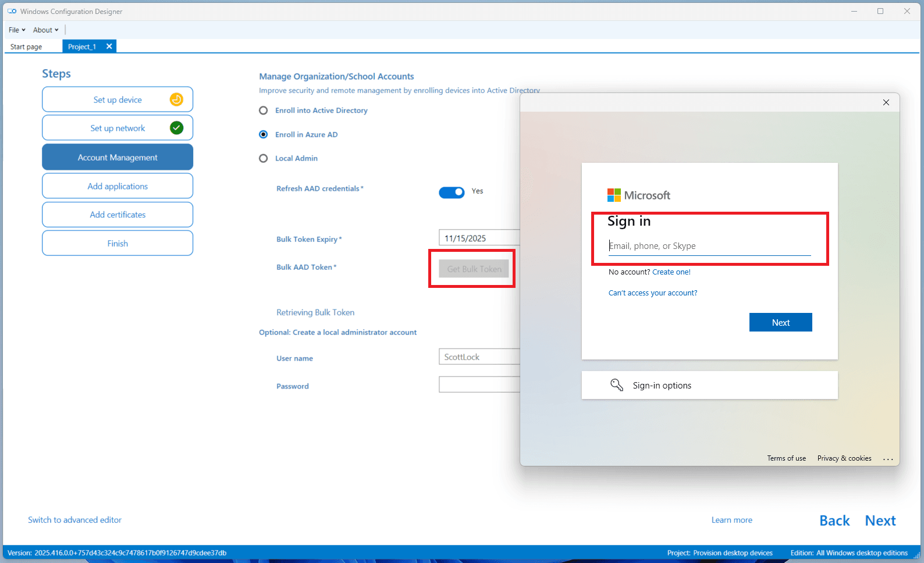The height and width of the screenshot is (563, 924).
Task: Go to the Add applications step
Action: (x=118, y=186)
